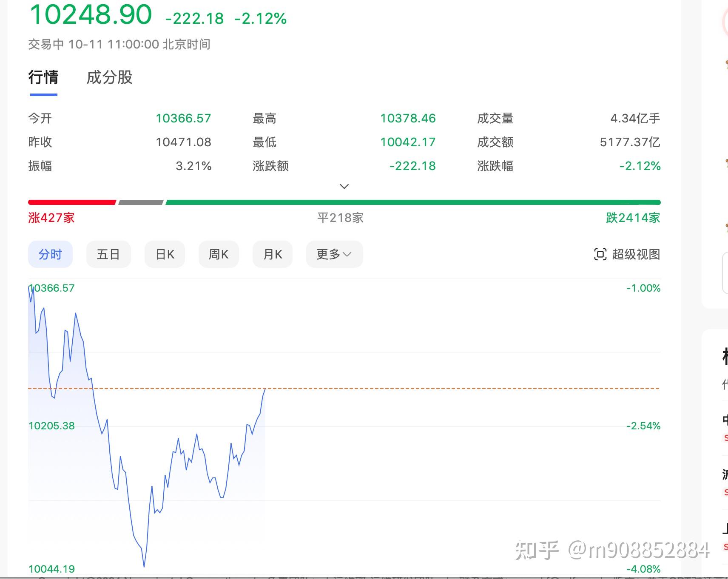Collapse the chevron arrow on 更多 button
Image resolution: width=728 pixels, height=579 pixels.
pos(347,254)
